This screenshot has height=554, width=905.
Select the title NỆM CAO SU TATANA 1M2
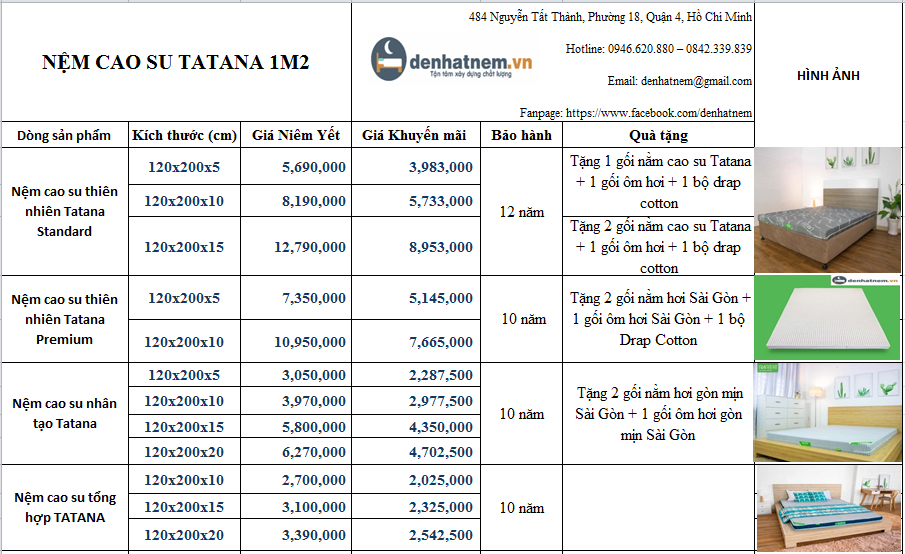(x=175, y=62)
